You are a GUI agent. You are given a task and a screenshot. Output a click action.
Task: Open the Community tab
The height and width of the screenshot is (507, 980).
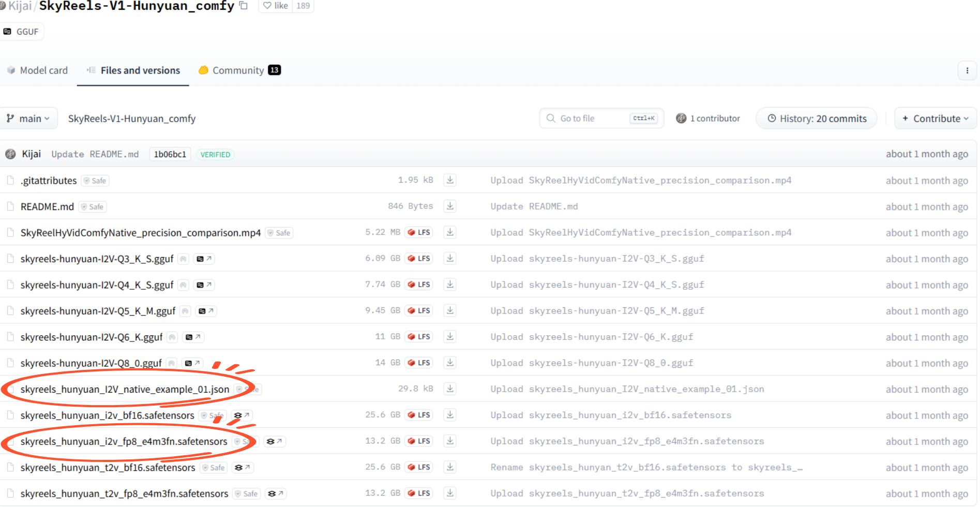click(239, 70)
